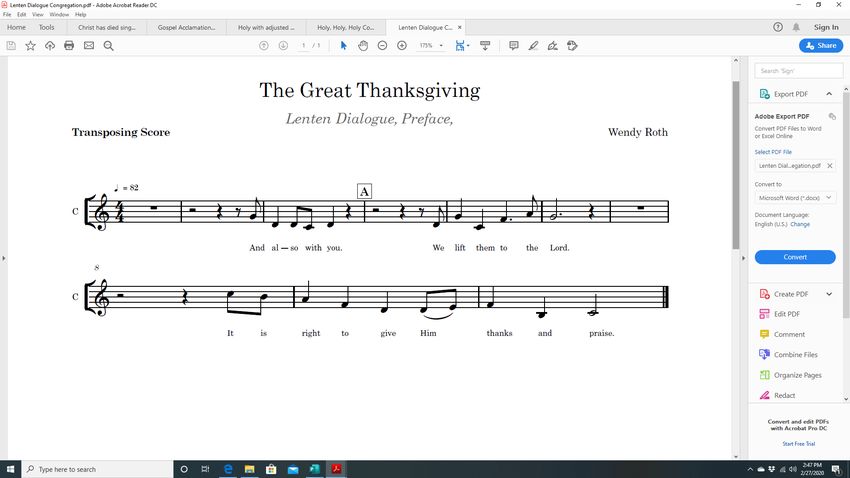Go to next page arrow
The width and height of the screenshot is (850, 478).
pyautogui.click(x=283, y=46)
